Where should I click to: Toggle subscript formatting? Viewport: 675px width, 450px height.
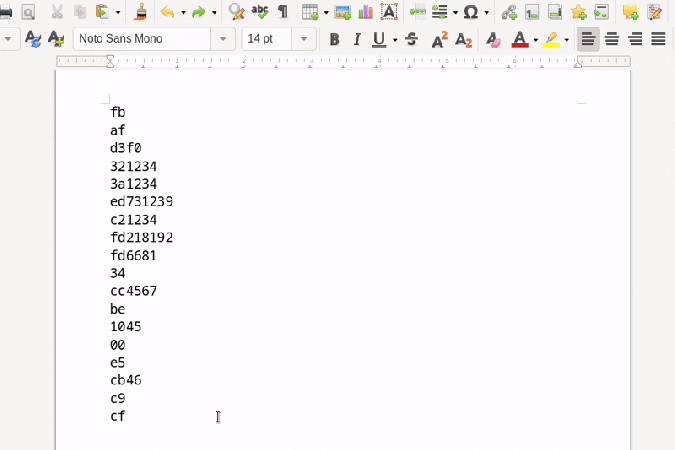[463, 40]
